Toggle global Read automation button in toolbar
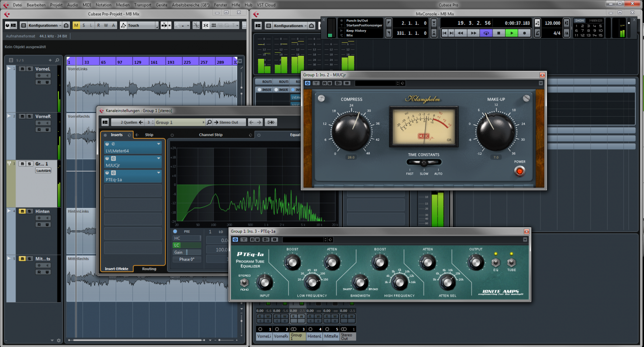The height and width of the screenshot is (347, 644). click(99, 25)
